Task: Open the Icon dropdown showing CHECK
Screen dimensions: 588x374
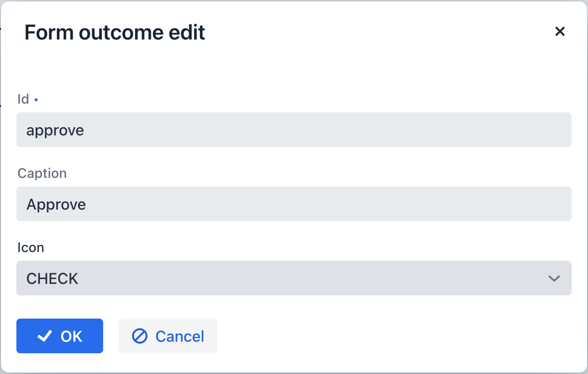Action: click(294, 278)
